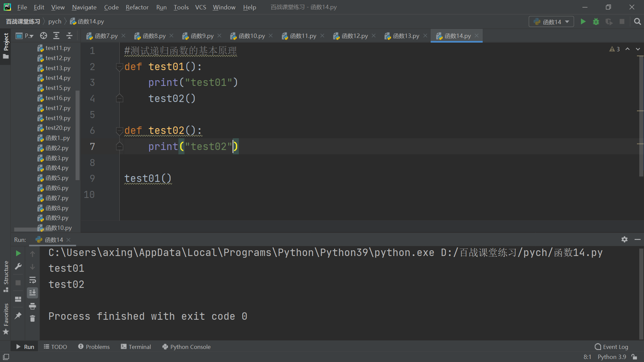
Task: Click fold end marker on line 7
Action: coord(119,146)
